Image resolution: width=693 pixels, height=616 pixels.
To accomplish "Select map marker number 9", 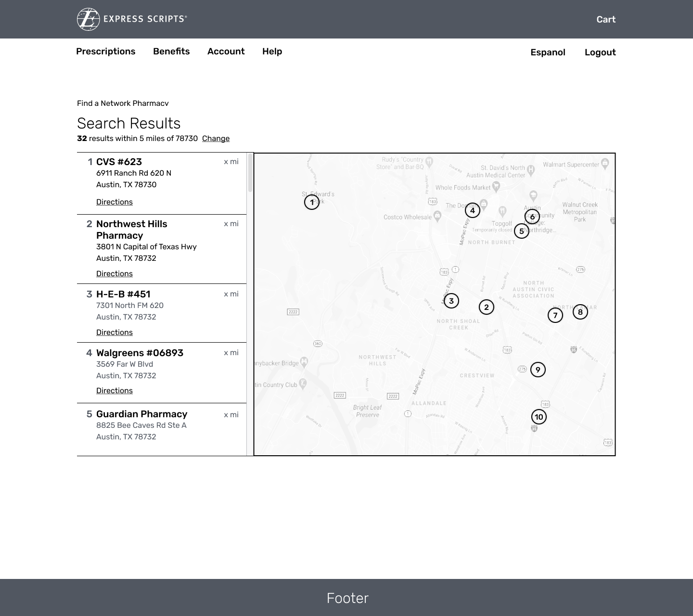I will click(x=538, y=370).
